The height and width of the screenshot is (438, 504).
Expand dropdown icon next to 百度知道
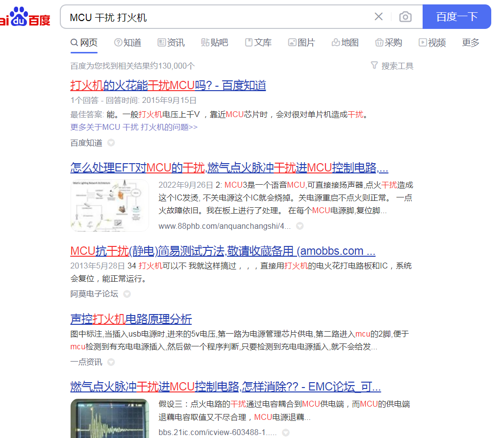tap(111, 143)
